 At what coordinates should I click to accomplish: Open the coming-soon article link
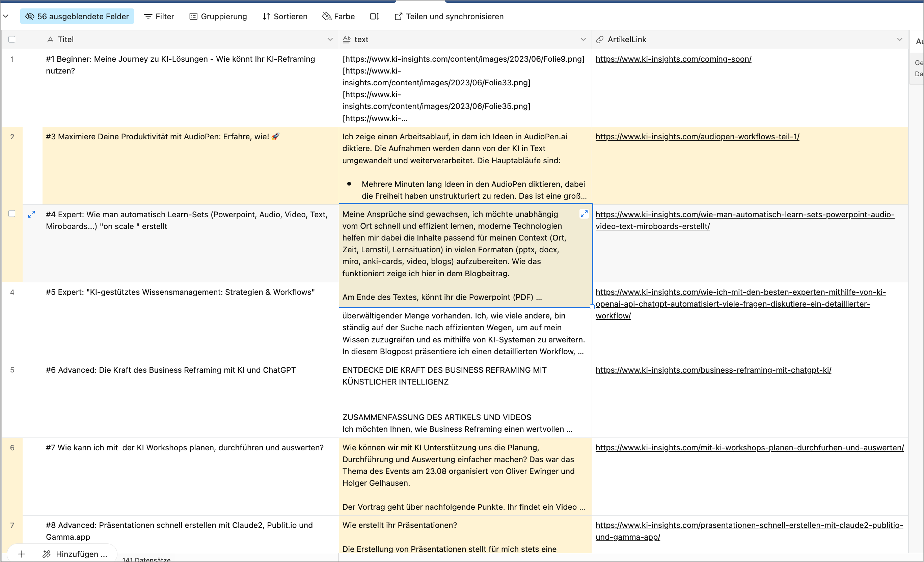point(673,59)
